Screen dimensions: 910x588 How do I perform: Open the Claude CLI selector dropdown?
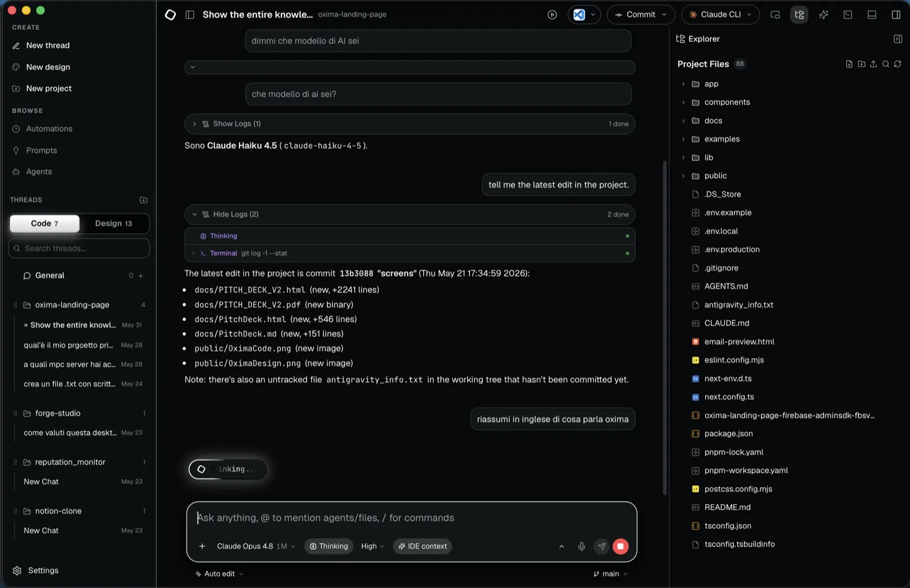[x=721, y=15]
